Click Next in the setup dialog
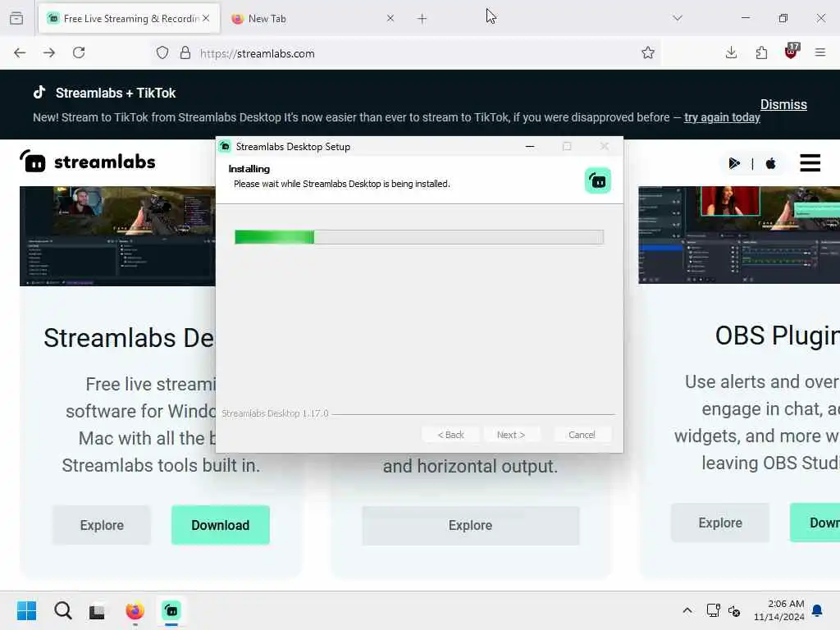 tap(510, 435)
